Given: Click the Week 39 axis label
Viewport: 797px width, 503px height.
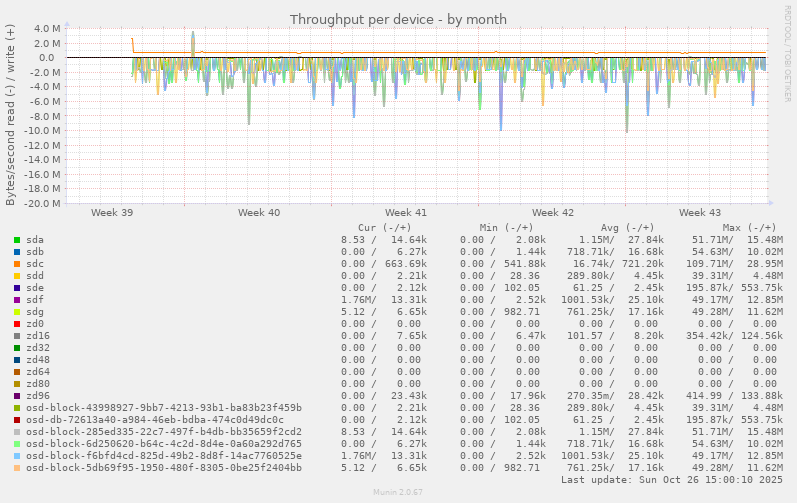Looking at the screenshot, I should [x=112, y=213].
